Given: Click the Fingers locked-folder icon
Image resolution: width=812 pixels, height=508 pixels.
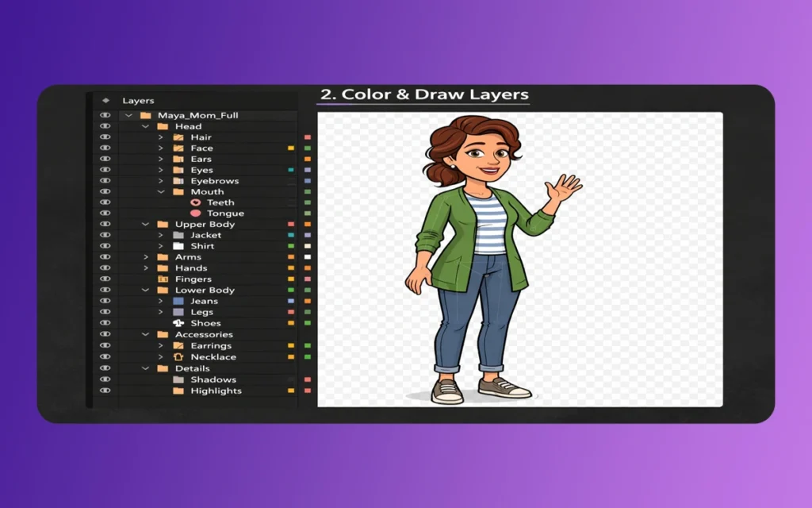Looking at the screenshot, I should pos(163,279).
